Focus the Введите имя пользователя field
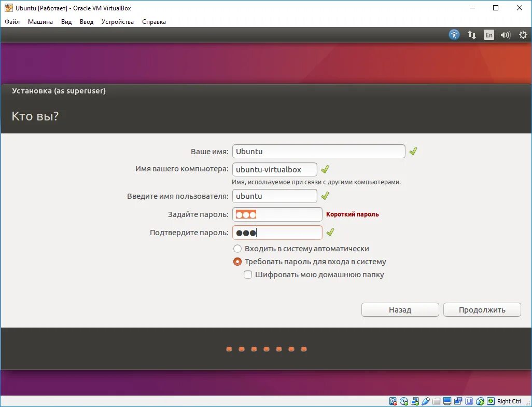Viewport: 532px width, 407px height. pos(275,196)
